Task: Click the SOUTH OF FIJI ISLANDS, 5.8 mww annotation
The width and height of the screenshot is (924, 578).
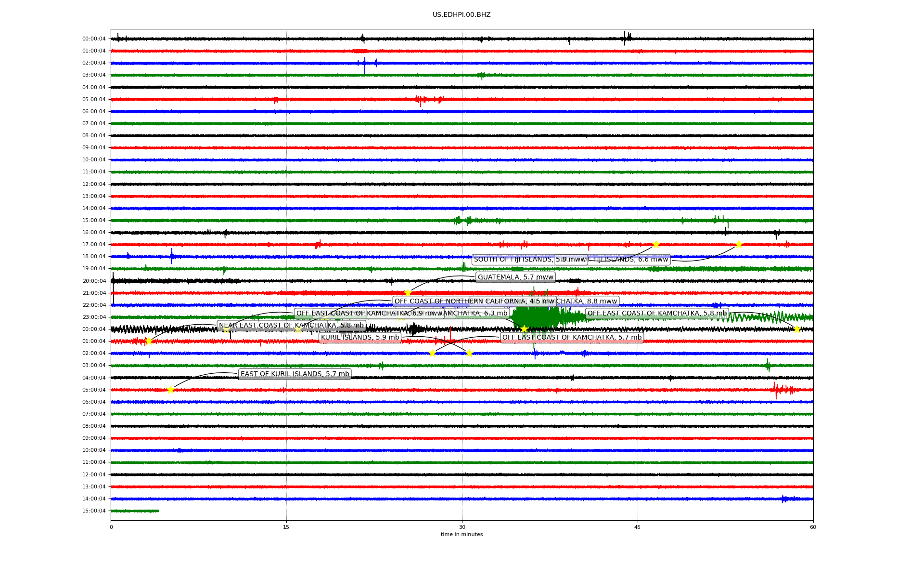Action: [x=529, y=260]
